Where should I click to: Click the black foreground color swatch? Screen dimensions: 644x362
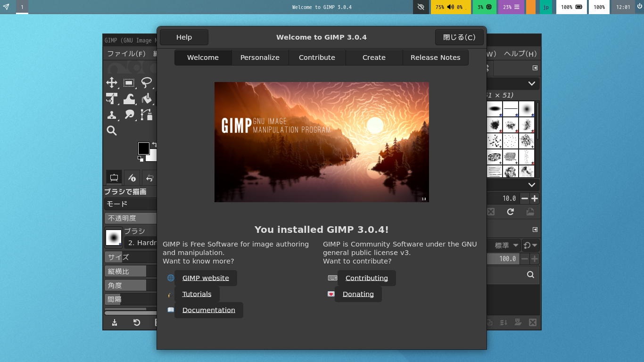point(144,148)
